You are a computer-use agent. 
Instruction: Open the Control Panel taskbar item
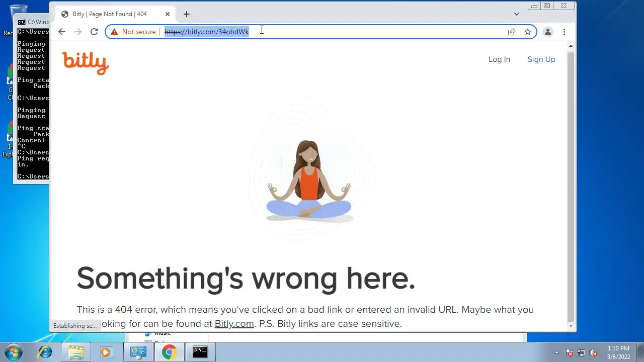(x=138, y=352)
